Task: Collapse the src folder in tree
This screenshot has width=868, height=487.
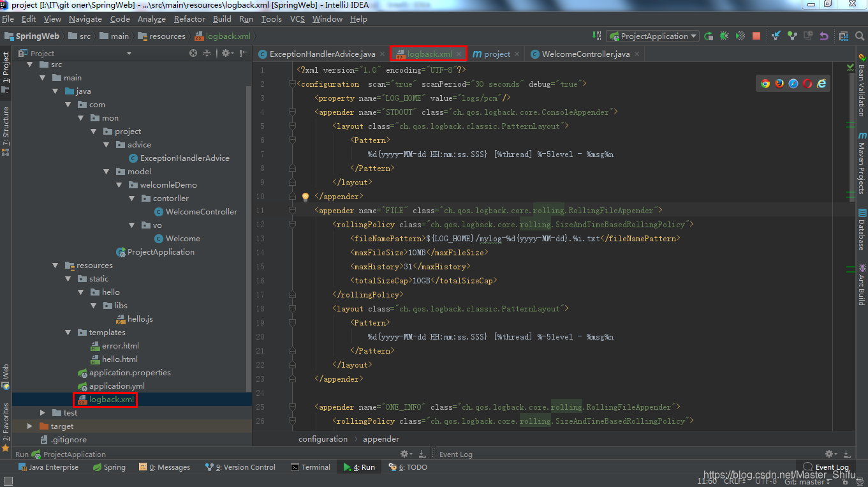Action: coord(29,64)
